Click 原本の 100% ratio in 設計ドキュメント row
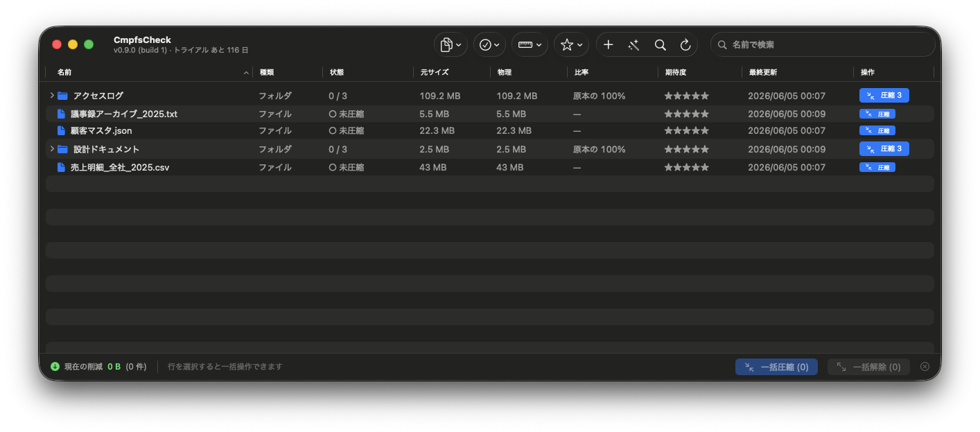The image size is (980, 432). click(600, 149)
